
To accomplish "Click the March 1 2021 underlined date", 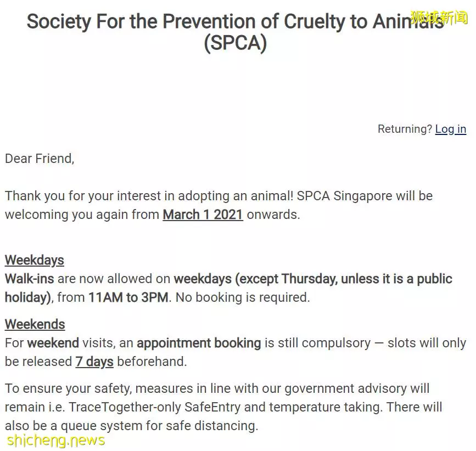I will tap(203, 215).
